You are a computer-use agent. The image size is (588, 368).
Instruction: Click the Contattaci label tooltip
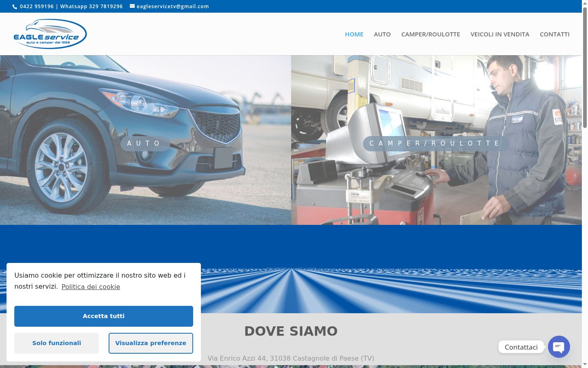click(x=521, y=347)
